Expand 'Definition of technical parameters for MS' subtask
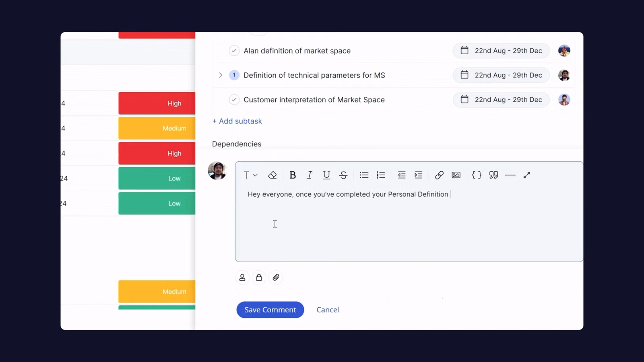The width and height of the screenshot is (644, 362). click(x=221, y=75)
